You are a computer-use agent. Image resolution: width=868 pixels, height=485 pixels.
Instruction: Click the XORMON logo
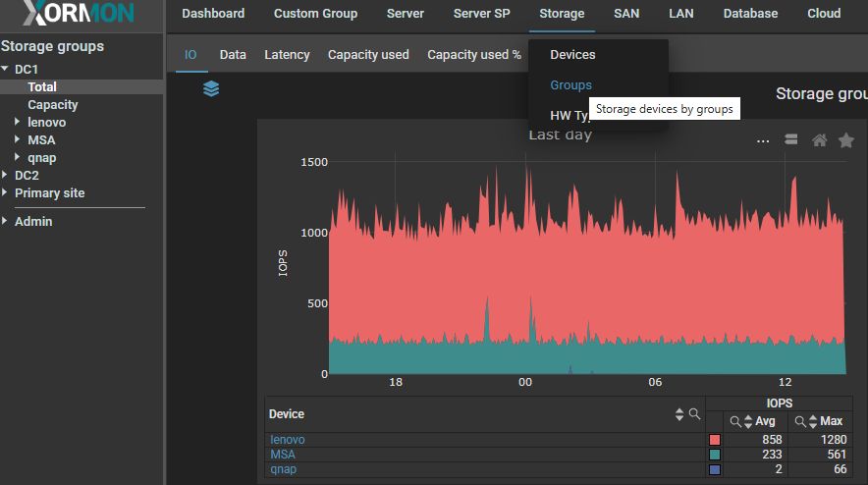pos(79,14)
